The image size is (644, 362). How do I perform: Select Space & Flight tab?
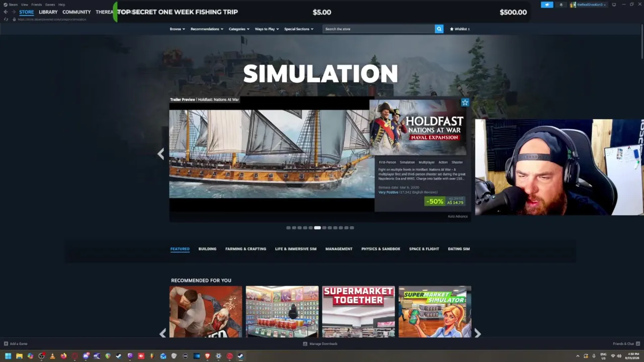tap(424, 249)
